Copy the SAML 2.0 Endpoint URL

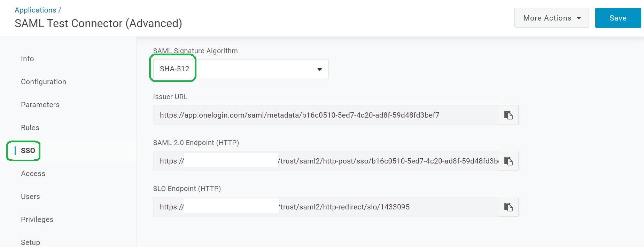pos(509,161)
